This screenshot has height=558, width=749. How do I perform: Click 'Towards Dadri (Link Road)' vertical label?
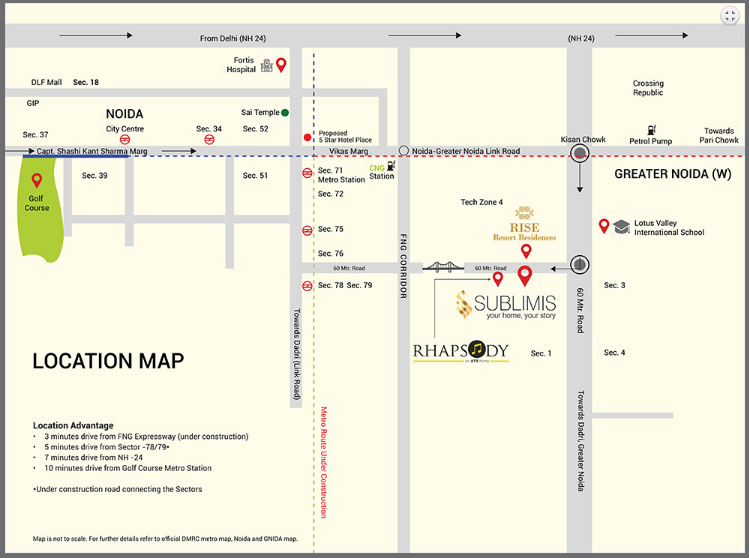click(x=297, y=354)
